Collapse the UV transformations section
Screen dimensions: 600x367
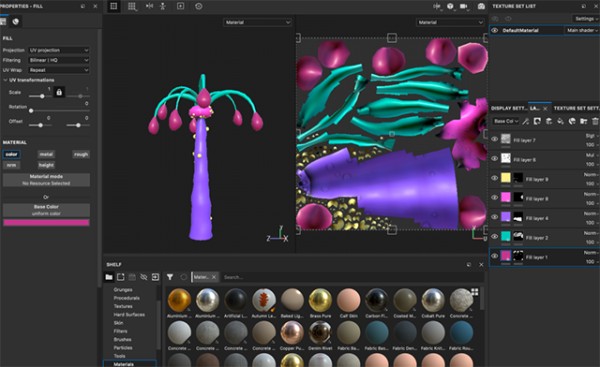point(5,80)
